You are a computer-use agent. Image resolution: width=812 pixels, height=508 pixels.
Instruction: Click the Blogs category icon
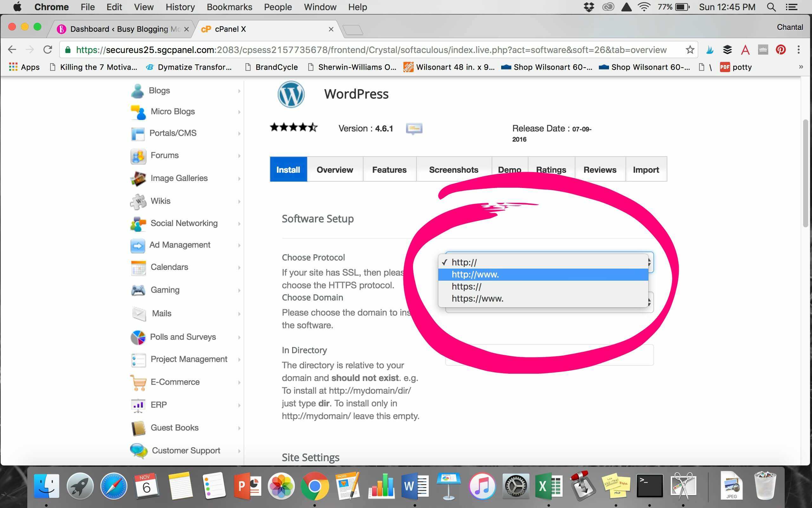(137, 91)
